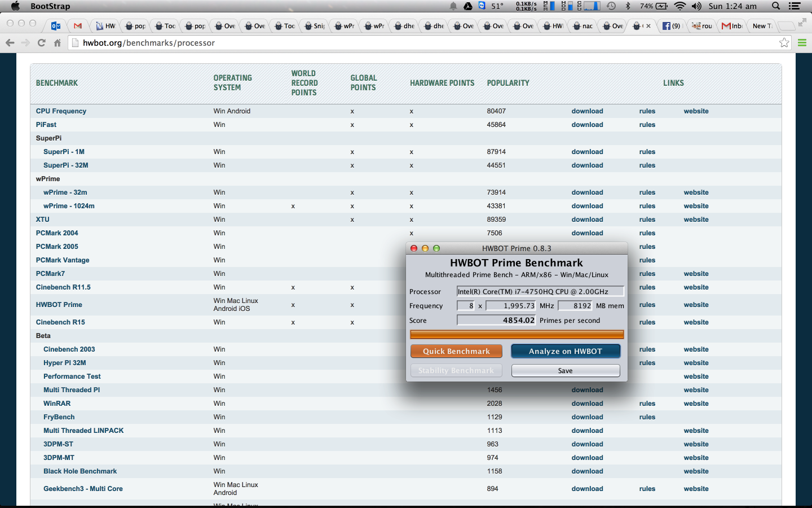The image size is (812, 508).
Task: Switch to the New Tab tab
Action: pos(762,26)
